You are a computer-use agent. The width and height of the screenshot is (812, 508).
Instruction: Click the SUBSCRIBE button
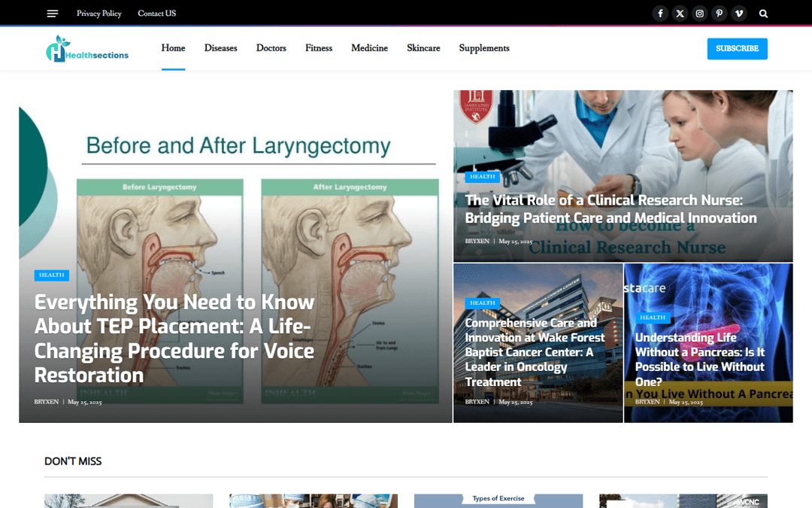(x=737, y=49)
